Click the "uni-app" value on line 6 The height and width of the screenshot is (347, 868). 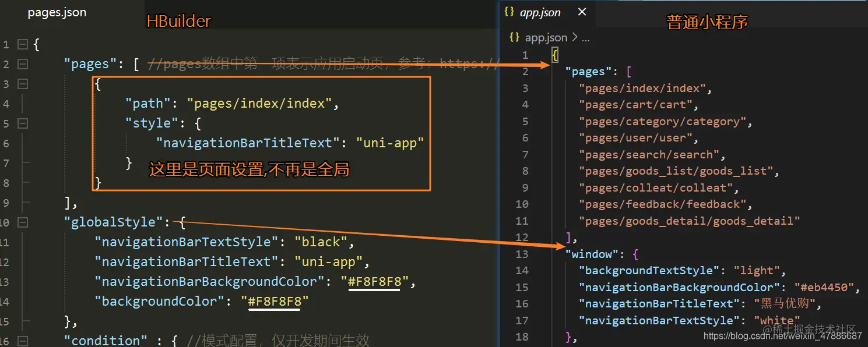[390, 143]
